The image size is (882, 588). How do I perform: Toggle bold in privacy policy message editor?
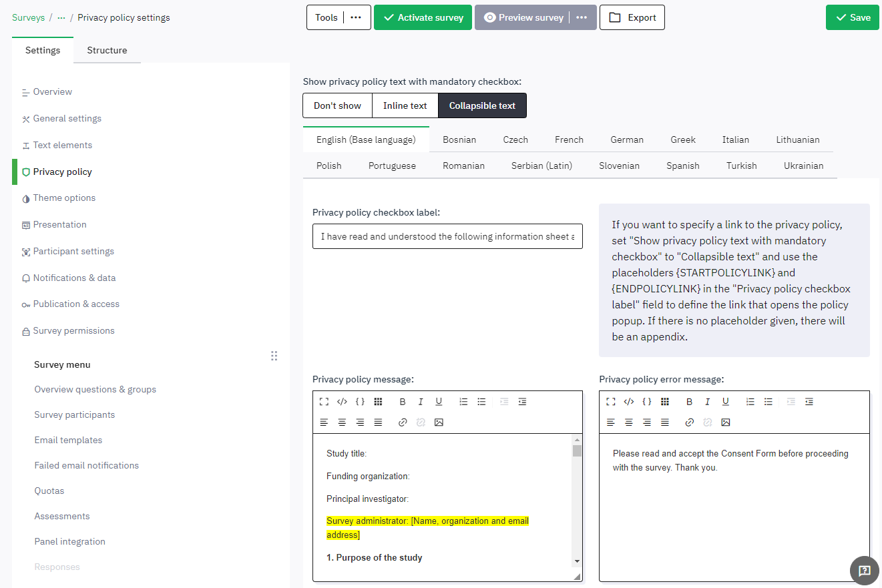coord(403,402)
